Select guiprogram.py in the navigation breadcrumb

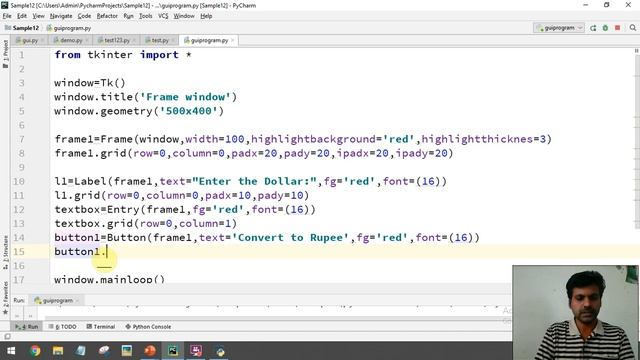coord(69,28)
